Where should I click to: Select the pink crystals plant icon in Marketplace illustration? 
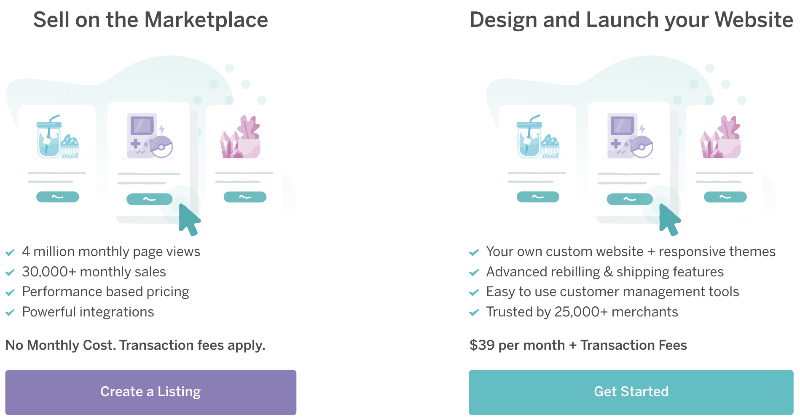240,137
